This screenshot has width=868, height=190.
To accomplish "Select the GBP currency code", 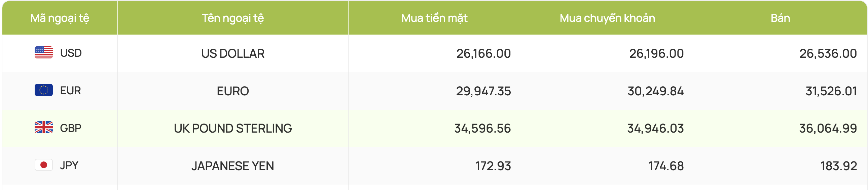I will pos(71,128).
